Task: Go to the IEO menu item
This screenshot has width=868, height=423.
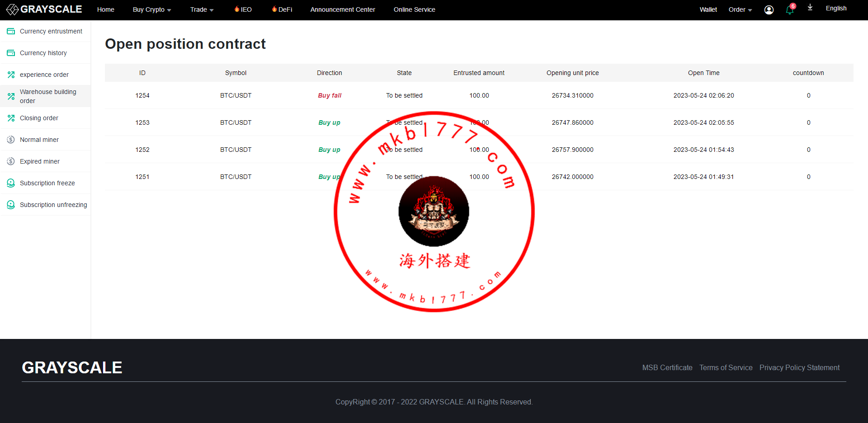Action: (x=243, y=9)
